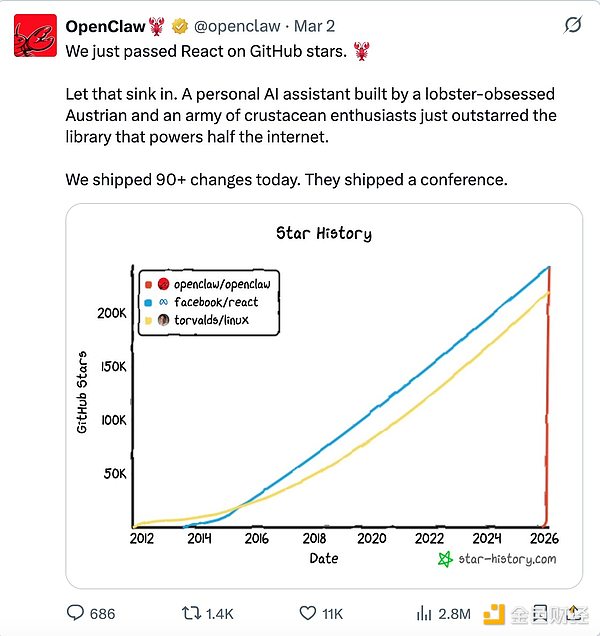
Task: Click the Star History chart title
Action: tap(323, 234)
